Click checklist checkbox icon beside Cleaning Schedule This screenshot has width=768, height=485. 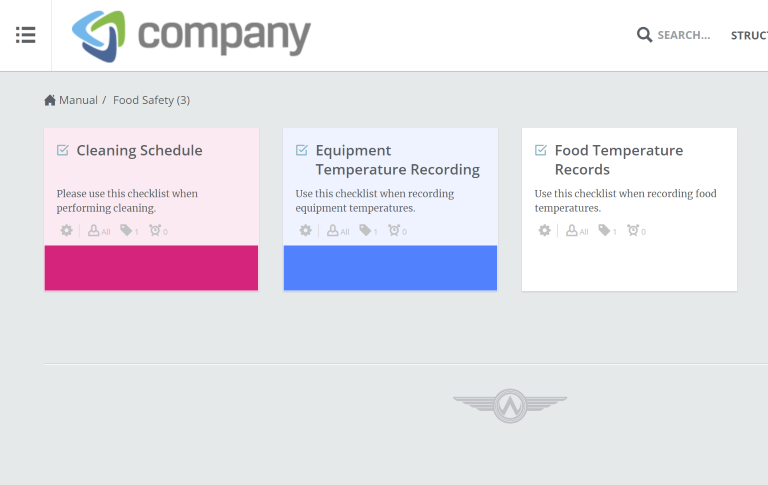click(x=63, y=150)
